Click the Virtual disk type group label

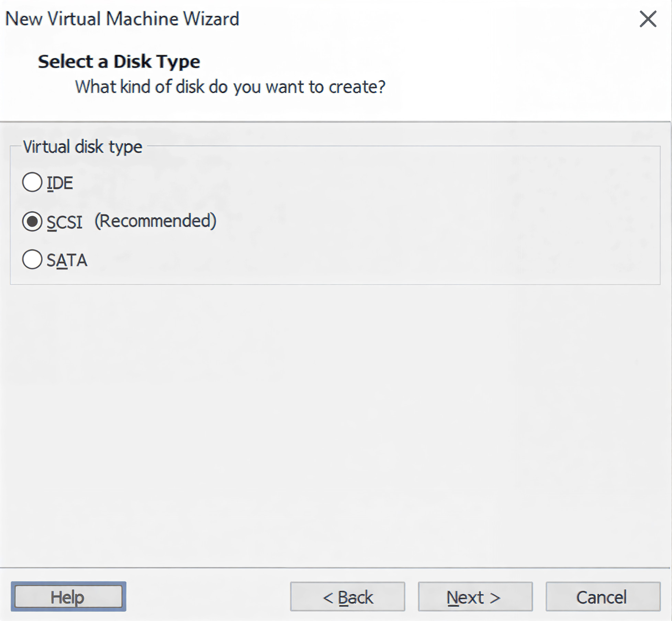pos(82,147)
